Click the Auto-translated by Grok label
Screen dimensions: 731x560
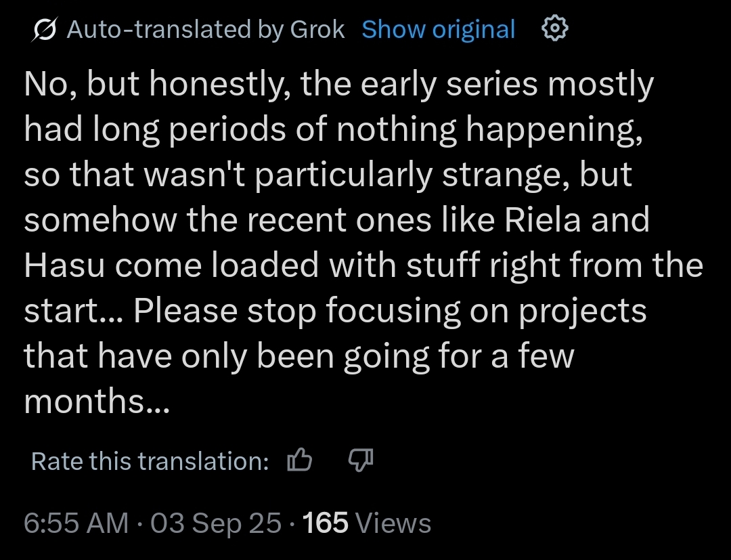coord(206,29)
